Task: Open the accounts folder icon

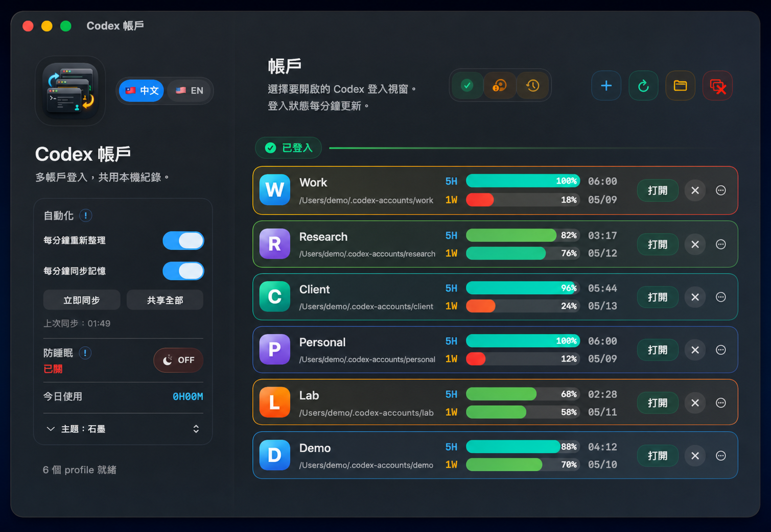Action: 680,85
